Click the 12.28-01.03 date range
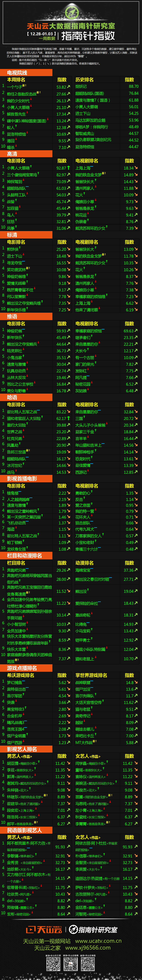 click(x=41, y=34)
